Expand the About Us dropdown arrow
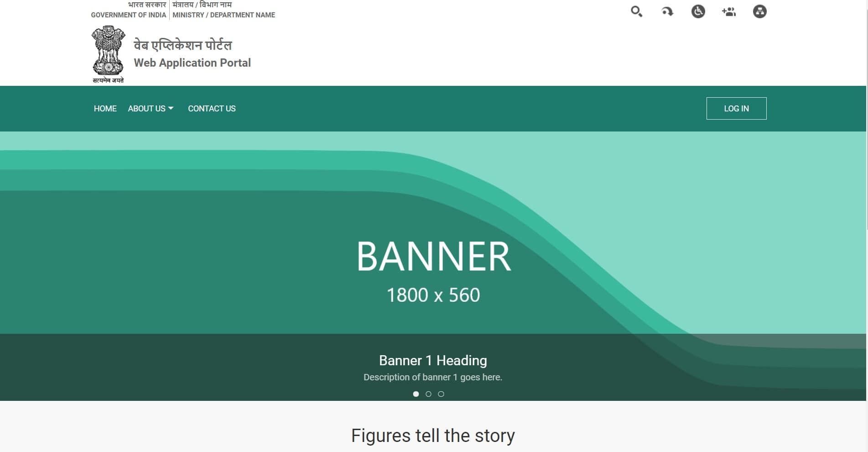The image size is (868, 452). tap(171, 108)
